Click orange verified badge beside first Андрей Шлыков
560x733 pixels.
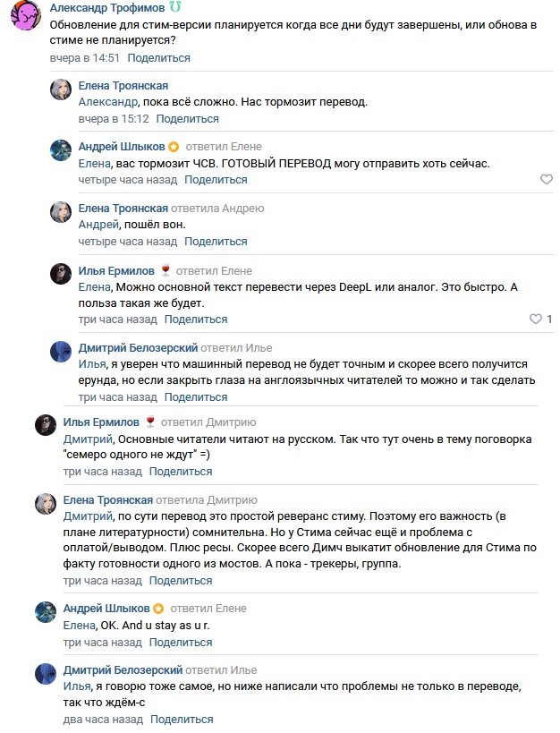click(x=174, y=147)
